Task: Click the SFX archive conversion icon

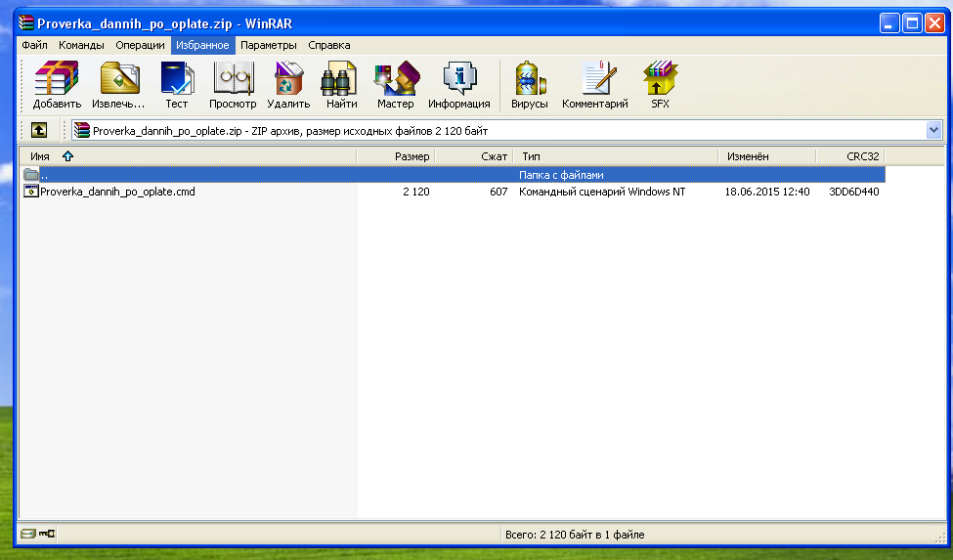Action: (660, 84)
